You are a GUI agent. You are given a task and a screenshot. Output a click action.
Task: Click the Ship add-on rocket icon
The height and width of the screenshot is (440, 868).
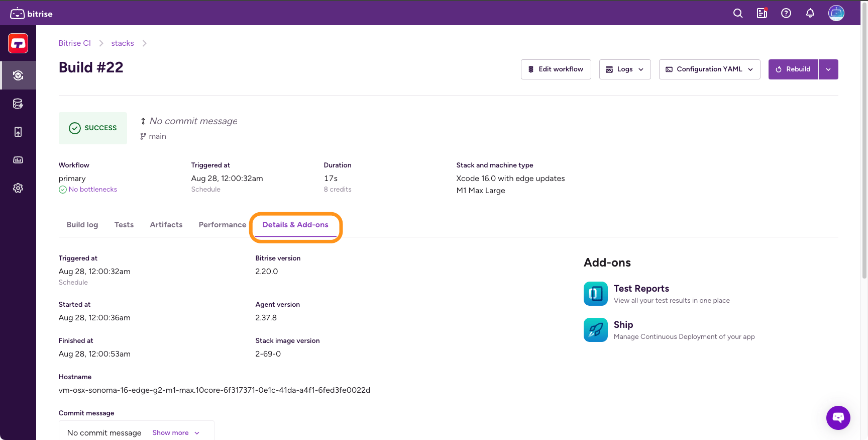(595, 330)
